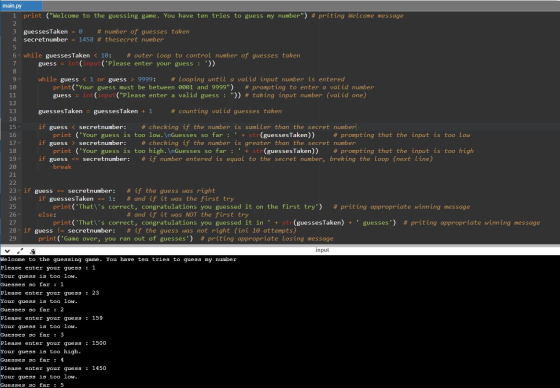Viewport: 560px width, 388px height.
Task: Click the 'else:' keyword on line 26
Action: click(47, 215)
